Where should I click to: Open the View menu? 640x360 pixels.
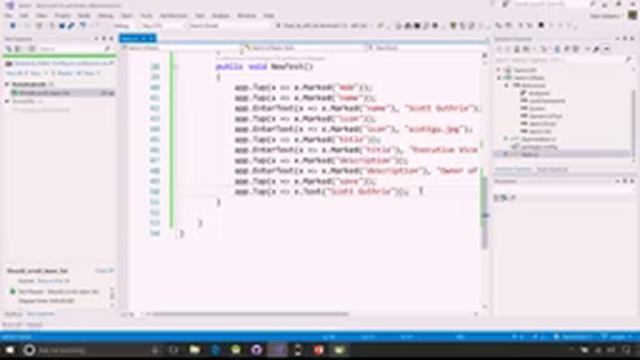point(42,16)
